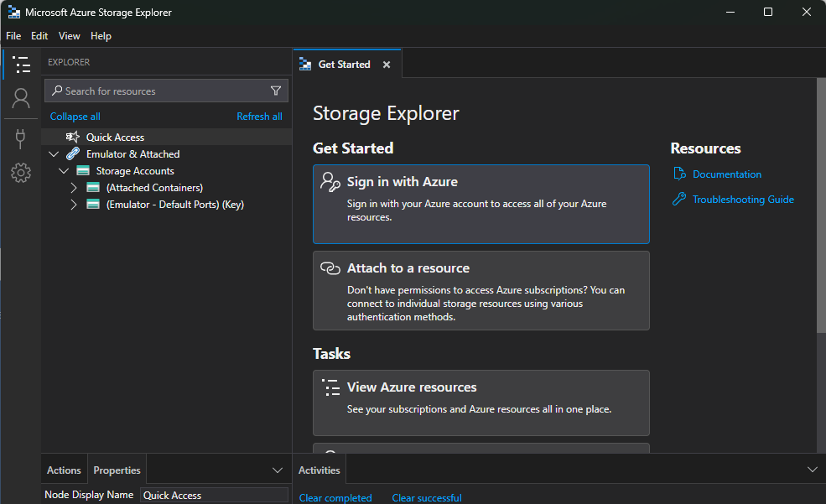Click the Node Display Name property label
826x504 pixels.
89,495
